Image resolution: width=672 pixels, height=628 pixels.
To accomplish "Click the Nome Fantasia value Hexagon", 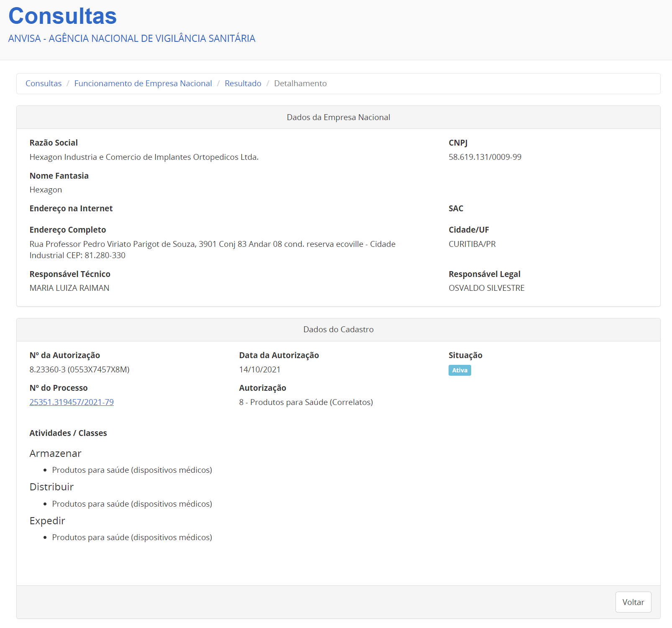I will click(x=46, y=190).
